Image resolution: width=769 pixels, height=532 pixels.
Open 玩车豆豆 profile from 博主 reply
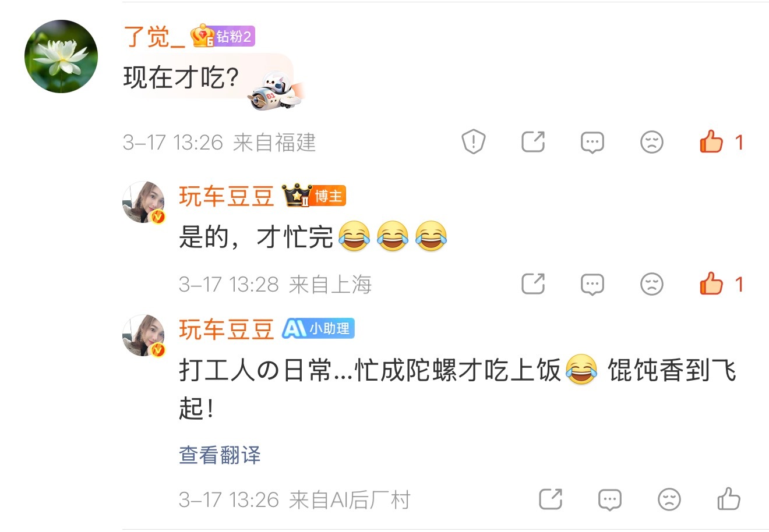coord(226,197)
